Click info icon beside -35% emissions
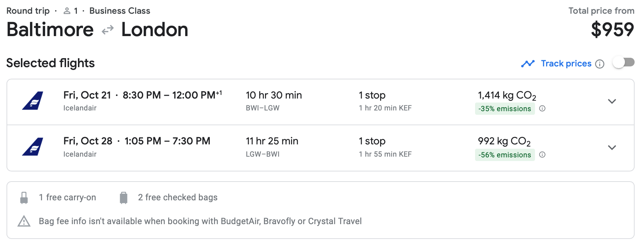Viewport: 644px width, 244px height. tap(542, 109)
